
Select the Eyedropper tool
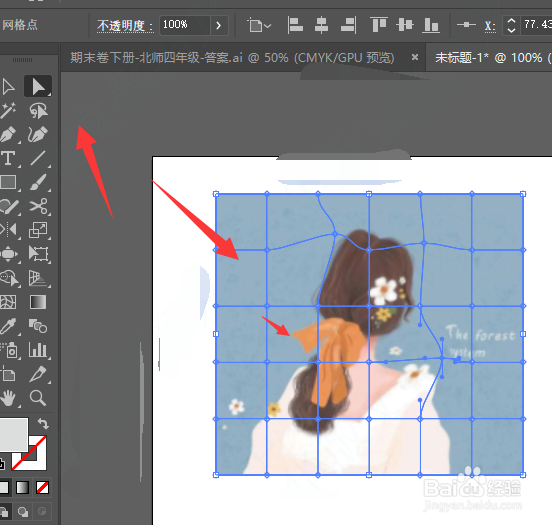pos(8,326)
